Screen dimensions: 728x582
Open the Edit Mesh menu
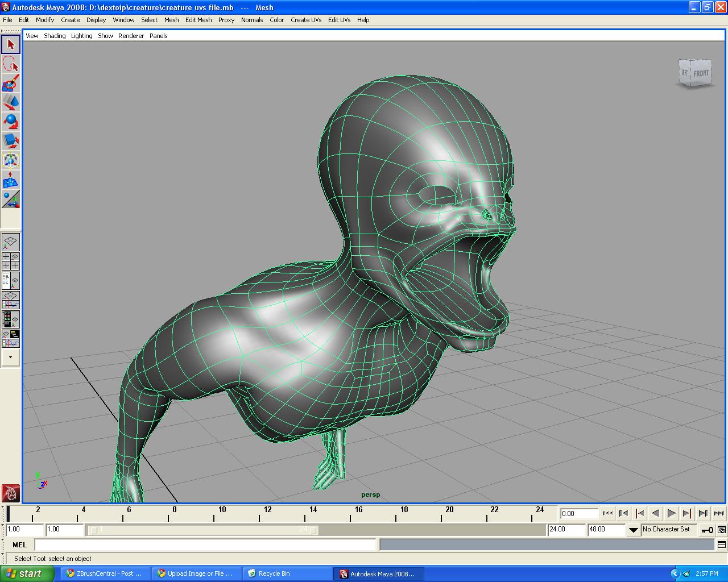[198, 20]
